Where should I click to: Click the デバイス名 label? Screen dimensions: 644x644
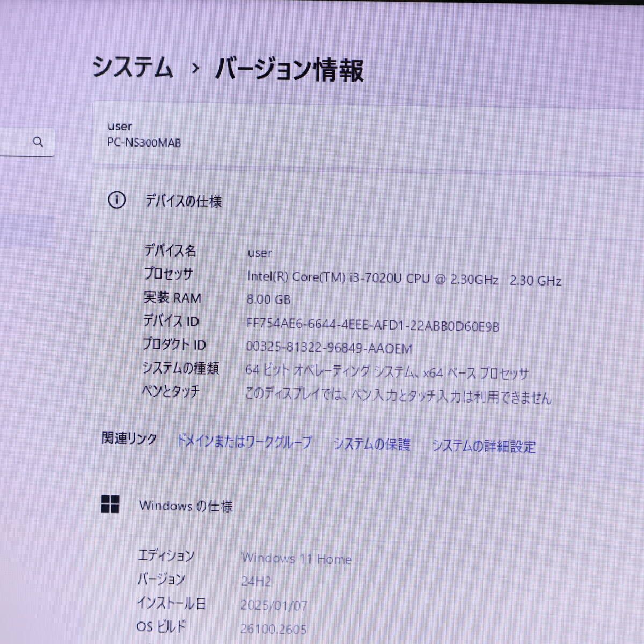point(170,251)
